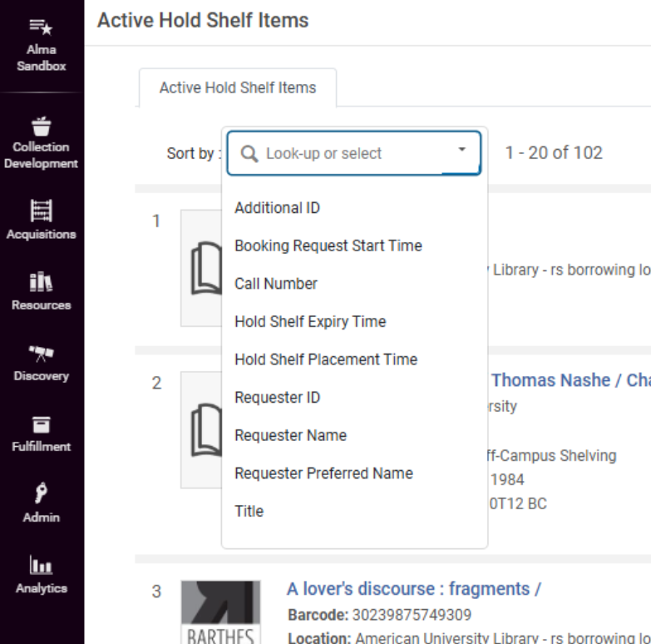Image resolution: width=651 pixels, height=644 pixels.
Task: Pick Hold Shelf Expiry Time option
Action: pyautogui.click(x=310, y=322)
